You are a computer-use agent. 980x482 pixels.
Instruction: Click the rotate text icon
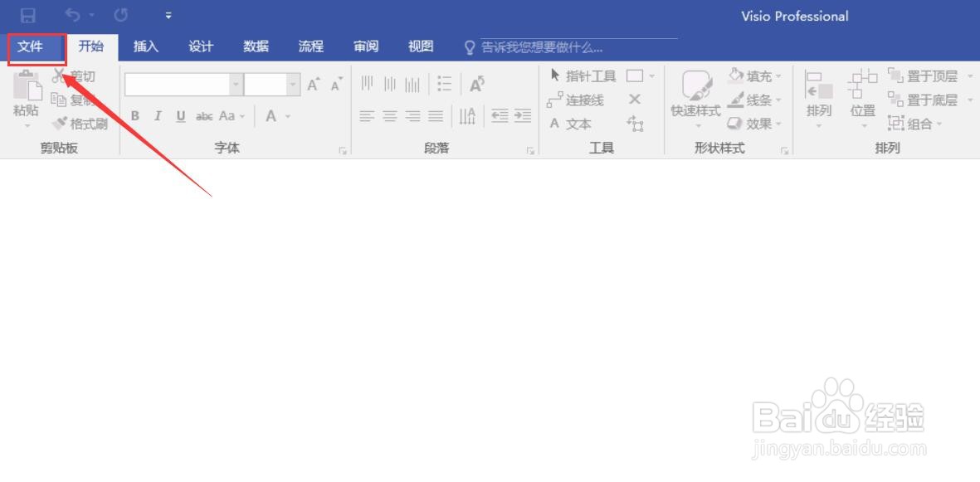[477, 84]
